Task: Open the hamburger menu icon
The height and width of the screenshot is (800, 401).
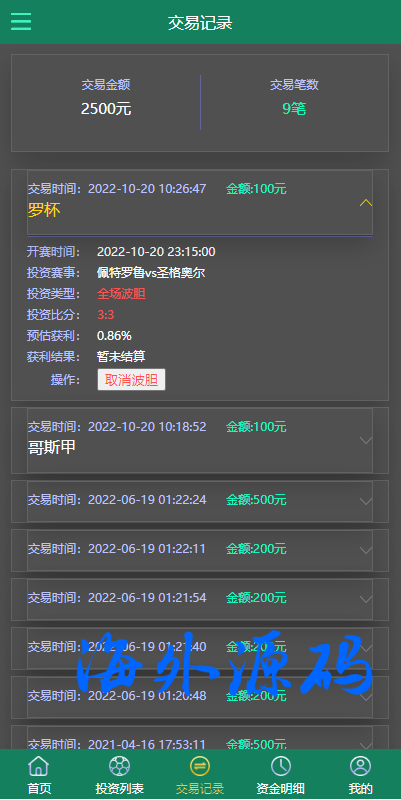Action: pos(21,21)
